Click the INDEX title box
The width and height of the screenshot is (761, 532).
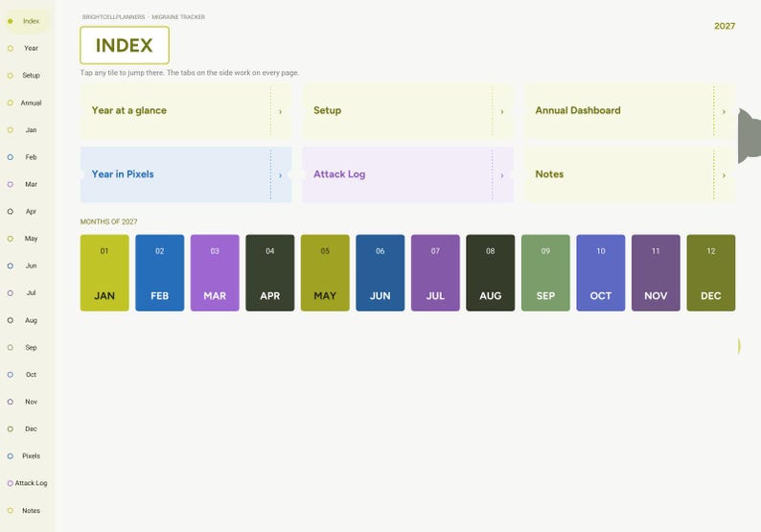(125, 45)
